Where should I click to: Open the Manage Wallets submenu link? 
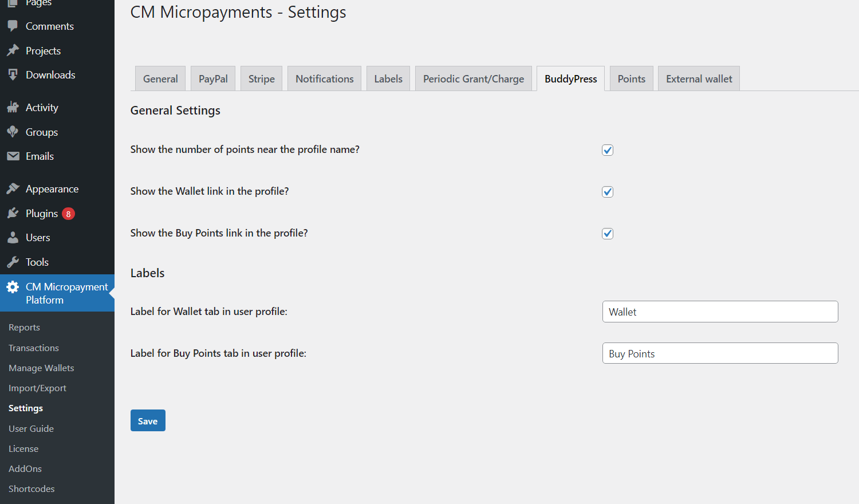[41, 368]
